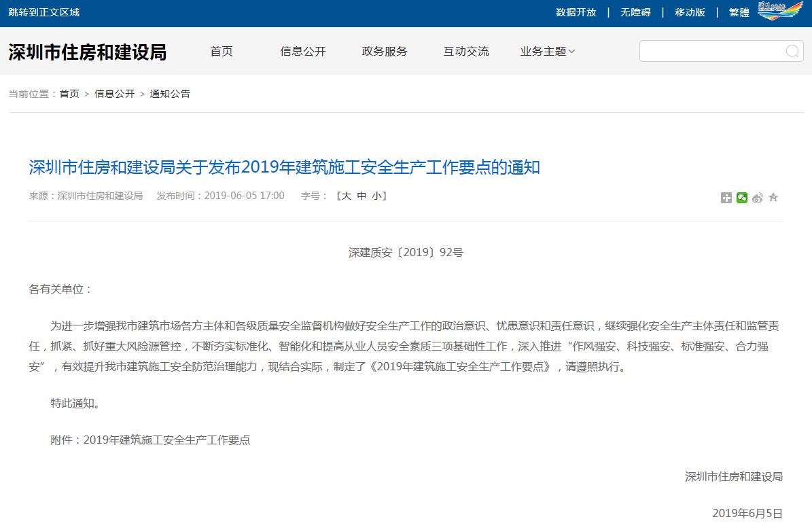
Task: Share the notice on Weibo
Action: (x=758, y=198)
